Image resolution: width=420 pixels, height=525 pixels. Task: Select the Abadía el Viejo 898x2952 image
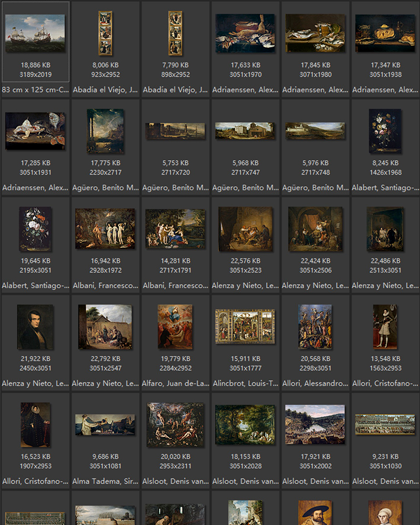(x=175, y=34)
